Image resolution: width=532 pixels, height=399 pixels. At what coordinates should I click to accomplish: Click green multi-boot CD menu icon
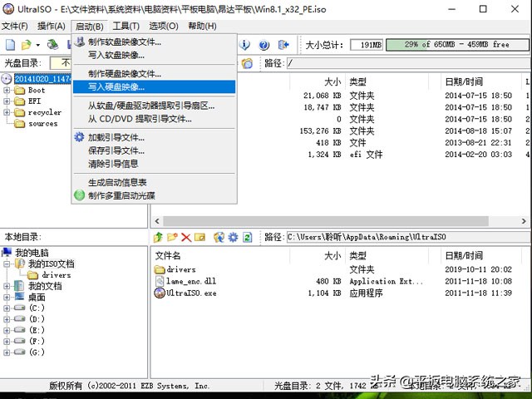80,195
